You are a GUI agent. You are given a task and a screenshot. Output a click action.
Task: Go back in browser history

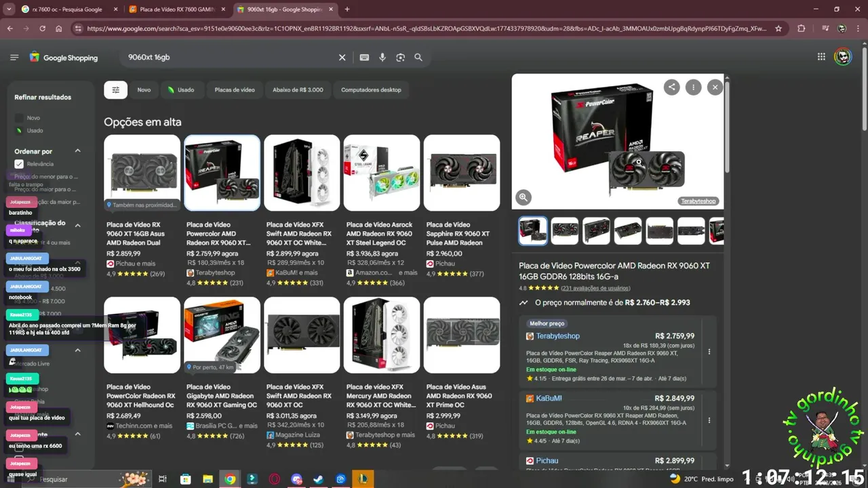point(10,28)
